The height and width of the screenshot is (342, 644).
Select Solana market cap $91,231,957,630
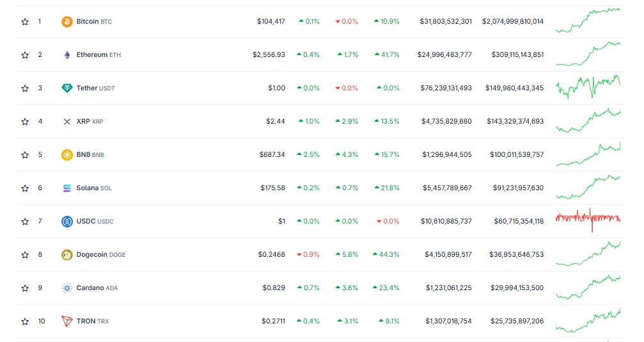[518, 188]
